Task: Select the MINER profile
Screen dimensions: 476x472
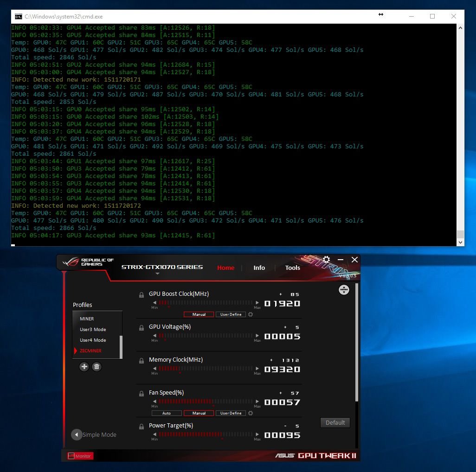Action: [87, 319]
